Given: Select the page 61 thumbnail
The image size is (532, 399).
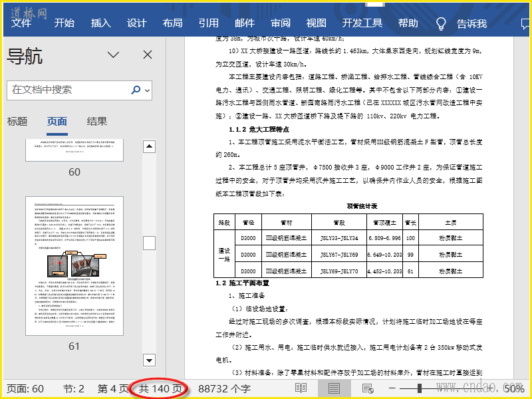Looking at the screenshot, I should coord(74,266).
